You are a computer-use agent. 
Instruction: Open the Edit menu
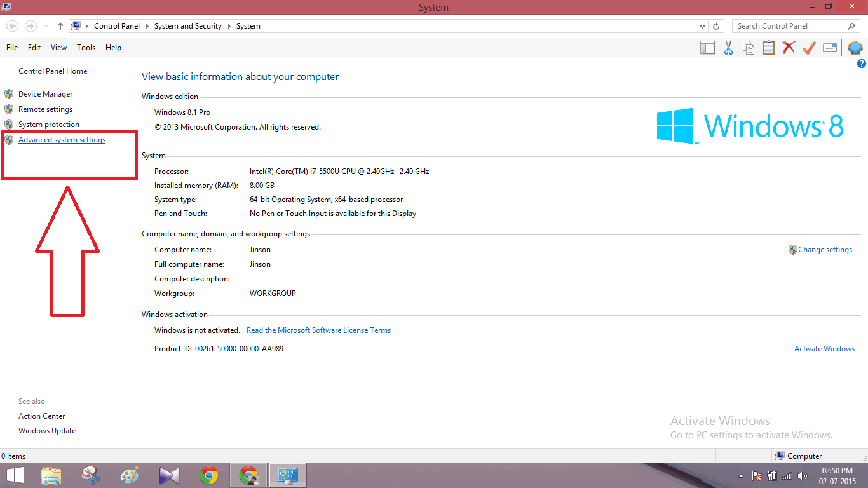click(x=34, y=48)
